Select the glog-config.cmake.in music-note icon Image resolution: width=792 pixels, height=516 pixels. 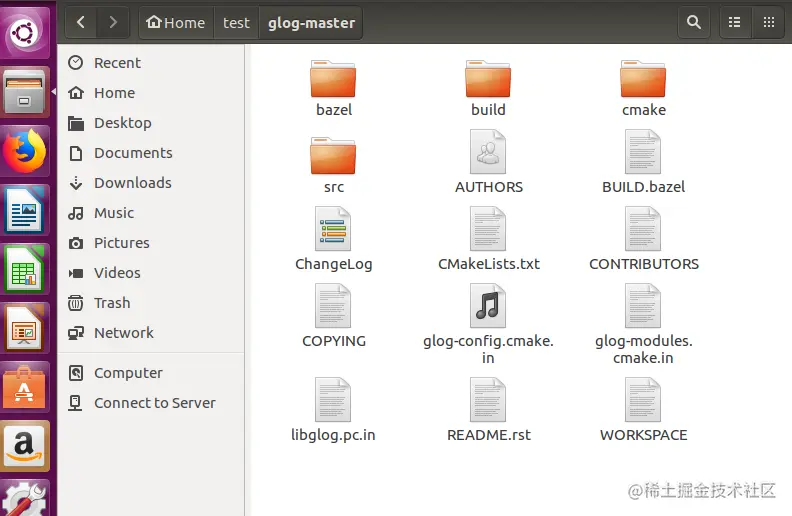point(487,305)
